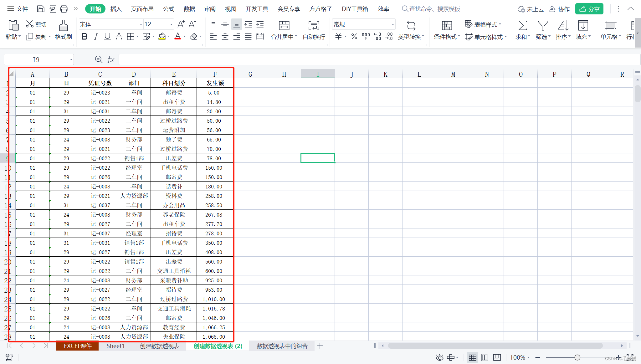Click the thousands separator icon
This screenshot has height=364, width=641.
[366, 37]
